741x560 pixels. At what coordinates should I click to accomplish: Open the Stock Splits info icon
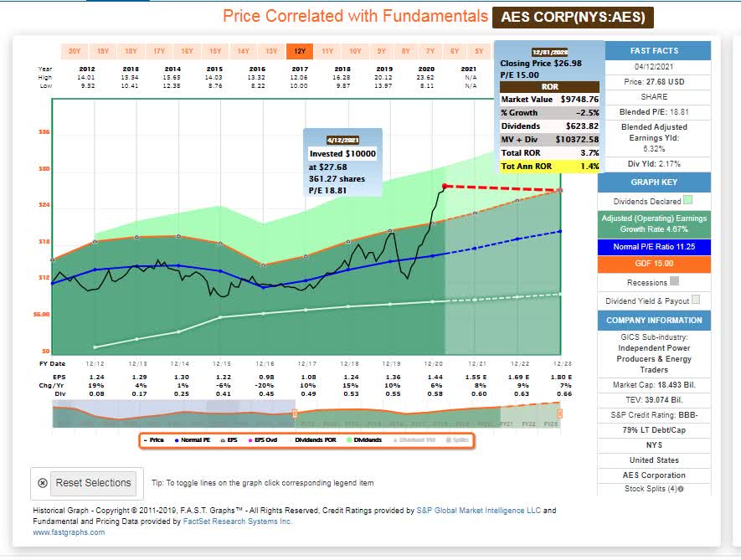coord(681,489)
